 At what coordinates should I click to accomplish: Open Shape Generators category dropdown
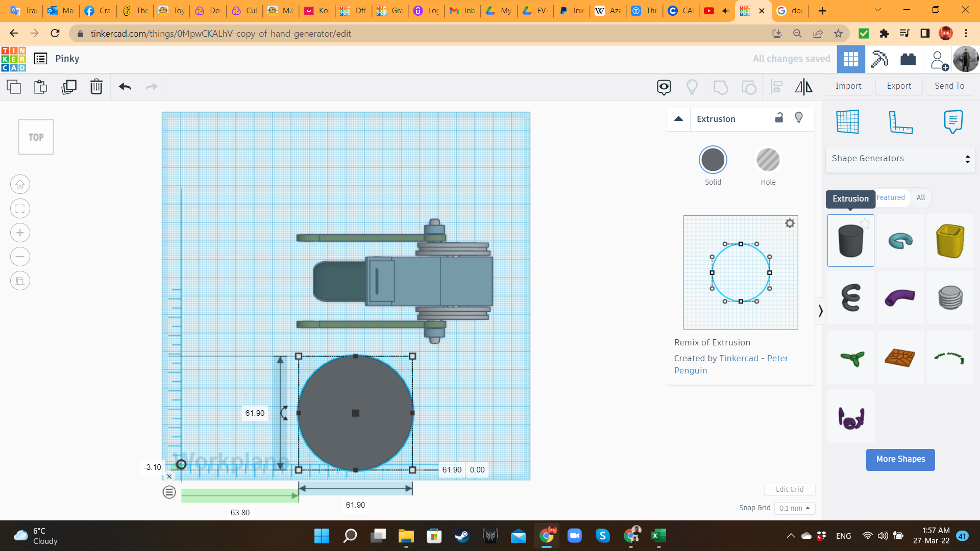coord(900,159)
